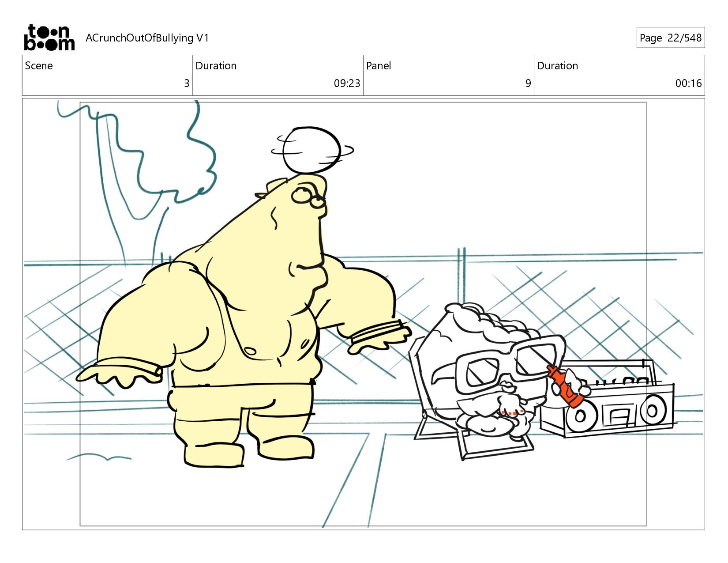Viewport: 728px width, 563px height.
Task: Click the 'Scene' header label
Action: pos(39,66)
